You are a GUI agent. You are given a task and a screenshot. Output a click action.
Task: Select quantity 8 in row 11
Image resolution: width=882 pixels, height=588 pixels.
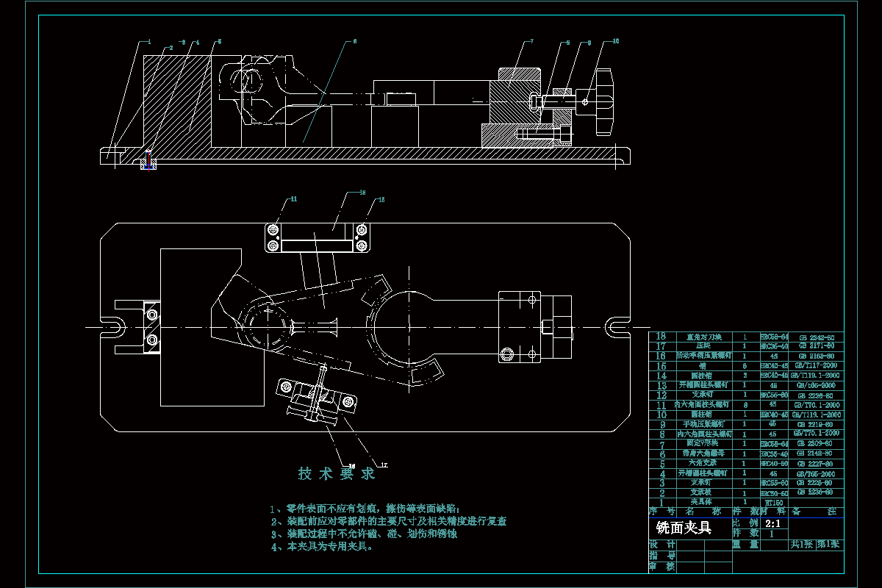(x=745, y=404)
